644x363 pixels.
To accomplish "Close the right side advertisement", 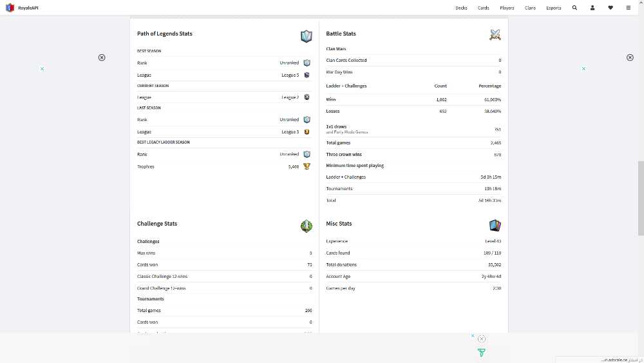I will pyautogui.click(x=630, y=57).
